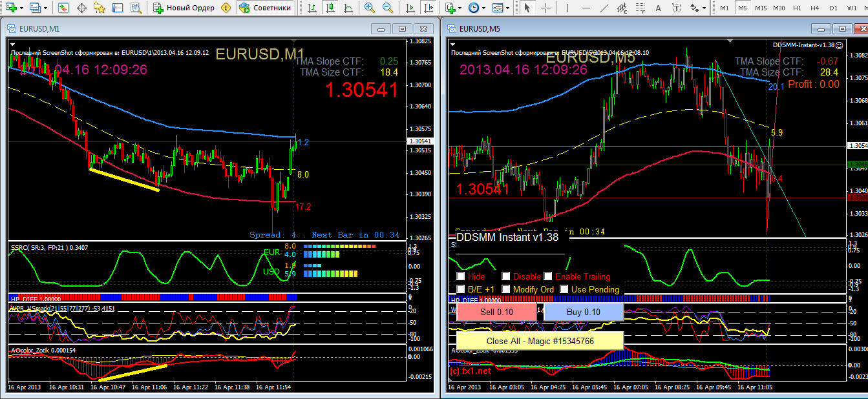Click the yellow diamond alert icon
Viewport: 868px width, 399px height.
click(226, 8)
